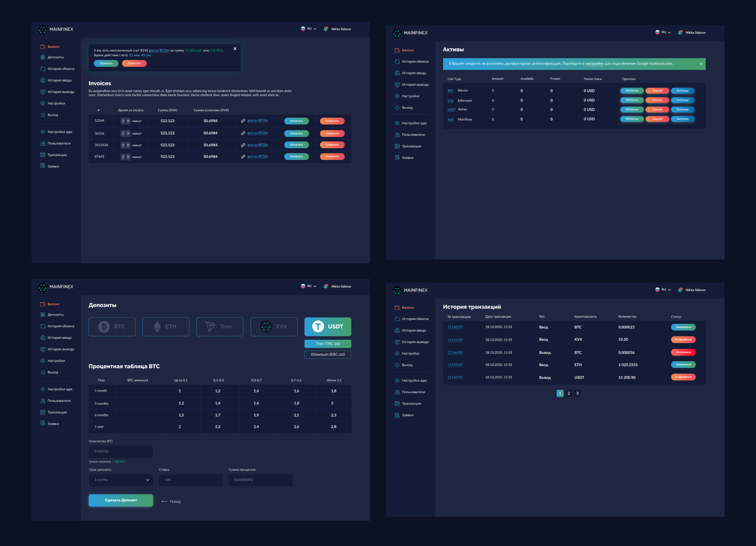756x546 pixels.
Task: Focus the Количество BTC input field
Action: point(121,451)
